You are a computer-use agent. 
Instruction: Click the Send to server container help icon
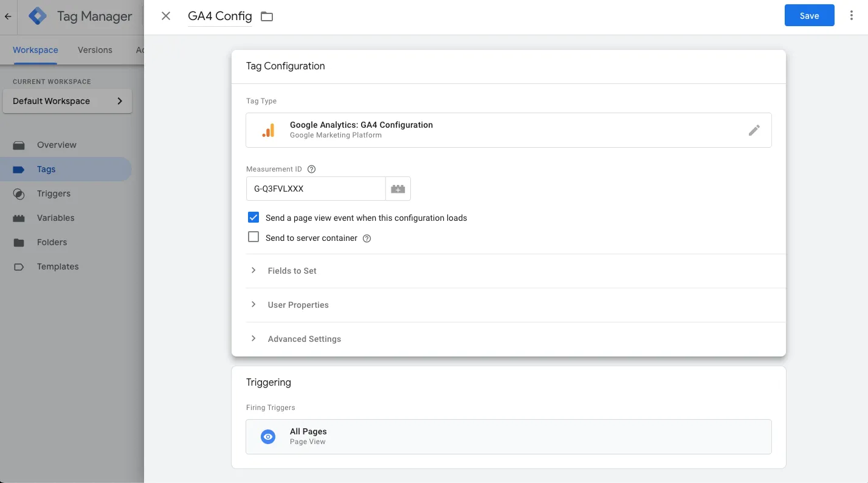pyautogui.click(x=367, y=238)
